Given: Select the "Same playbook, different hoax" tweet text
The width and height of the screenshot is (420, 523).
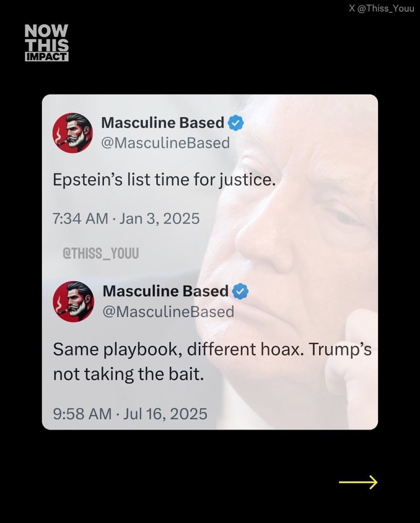Looking at the screenshot, I should click(212, 362).
